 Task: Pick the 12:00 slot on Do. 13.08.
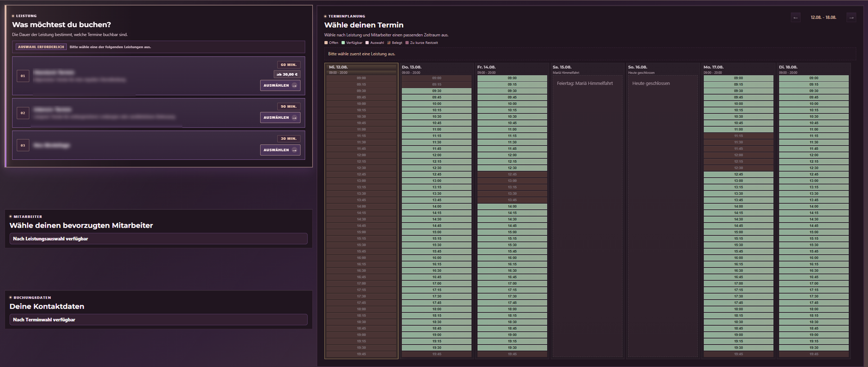coord(437,155)
